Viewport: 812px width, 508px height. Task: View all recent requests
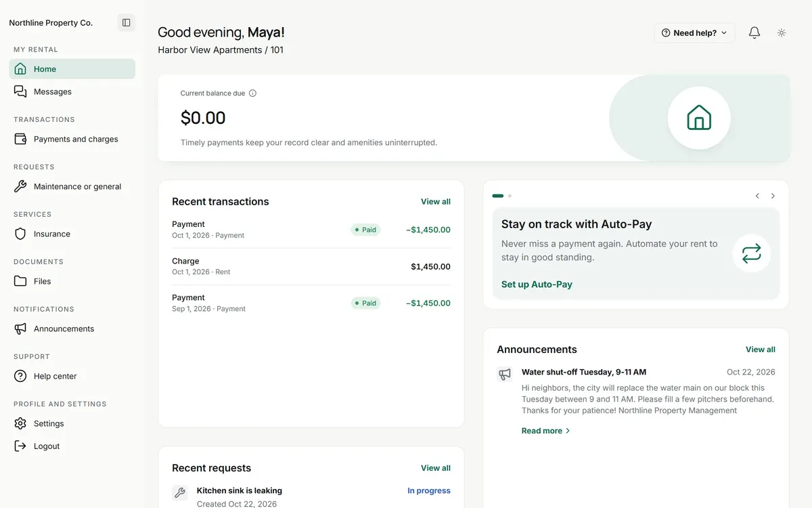(x=436, y=468)
